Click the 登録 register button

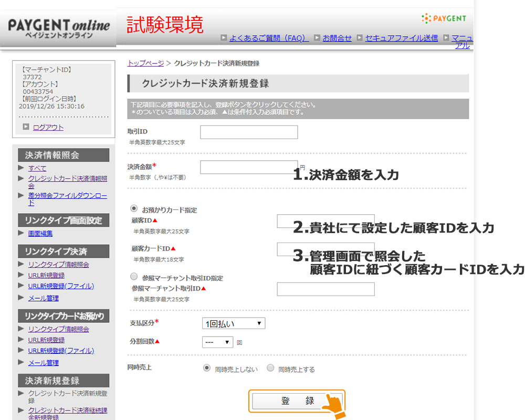pos(297,401)
